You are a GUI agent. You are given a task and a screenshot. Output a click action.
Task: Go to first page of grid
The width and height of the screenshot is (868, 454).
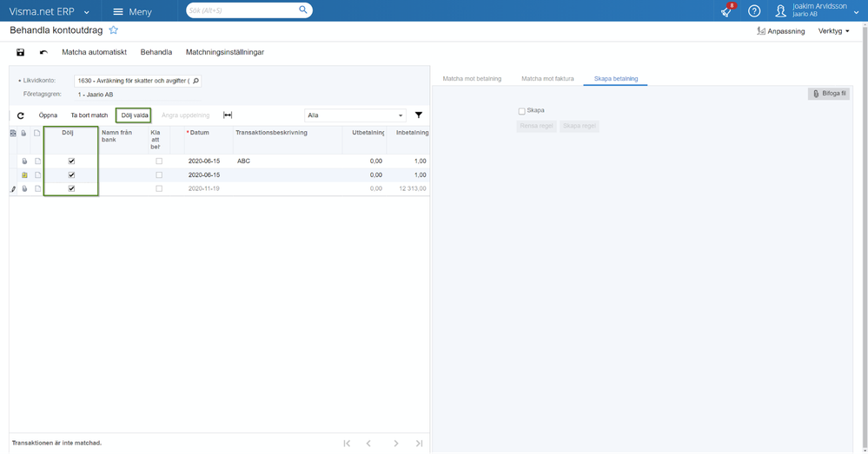pyautogui.click(x=347, y=443)
